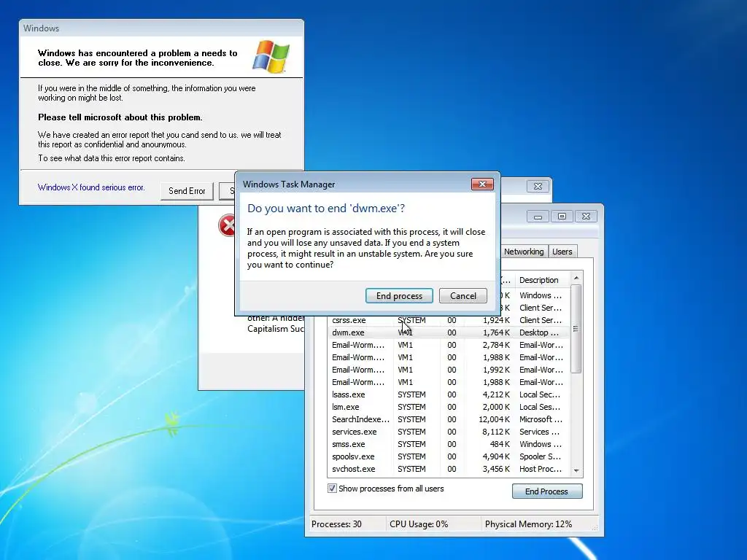Select the csrss.exe process row
This screenshot has width=747, height=560.
click(449, 320)
